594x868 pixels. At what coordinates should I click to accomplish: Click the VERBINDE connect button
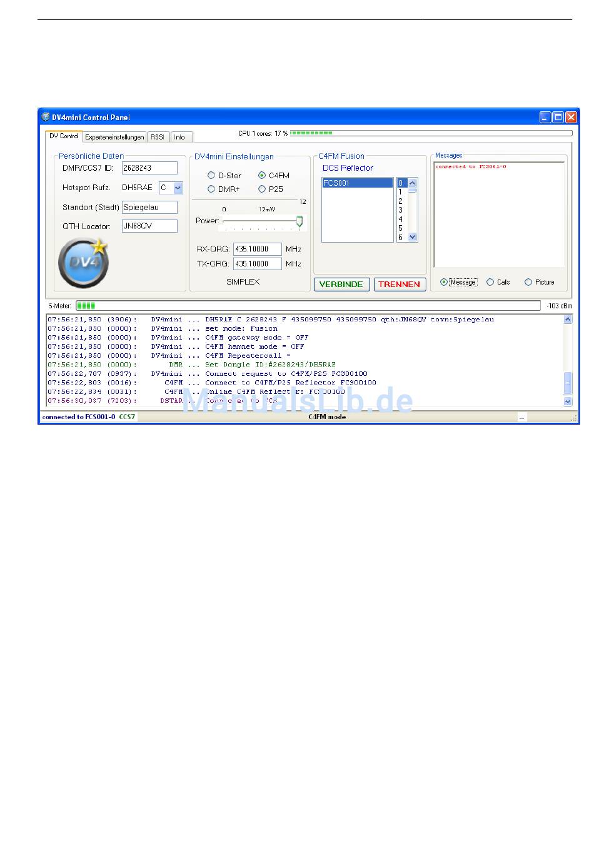point(341,285)
